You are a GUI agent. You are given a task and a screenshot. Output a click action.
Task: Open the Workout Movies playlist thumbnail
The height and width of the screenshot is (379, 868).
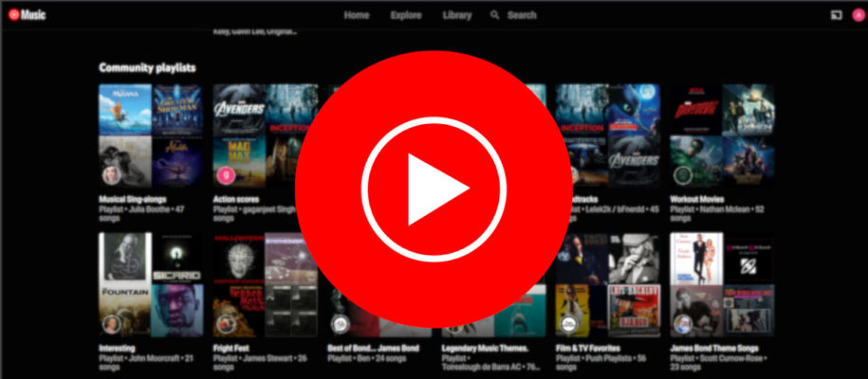click(721, 135)
